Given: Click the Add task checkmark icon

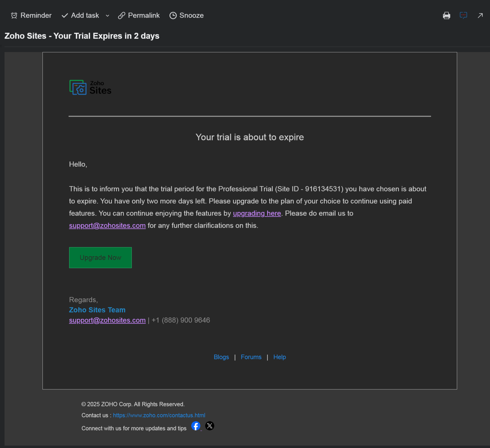Looking at the screenshot, I should pyautogui.click(x=65, y=16).
